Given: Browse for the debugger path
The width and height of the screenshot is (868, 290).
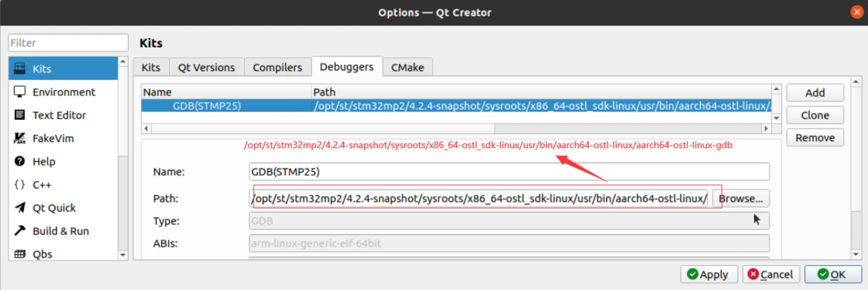Looking at the screenshot, I should coord(741,198).
